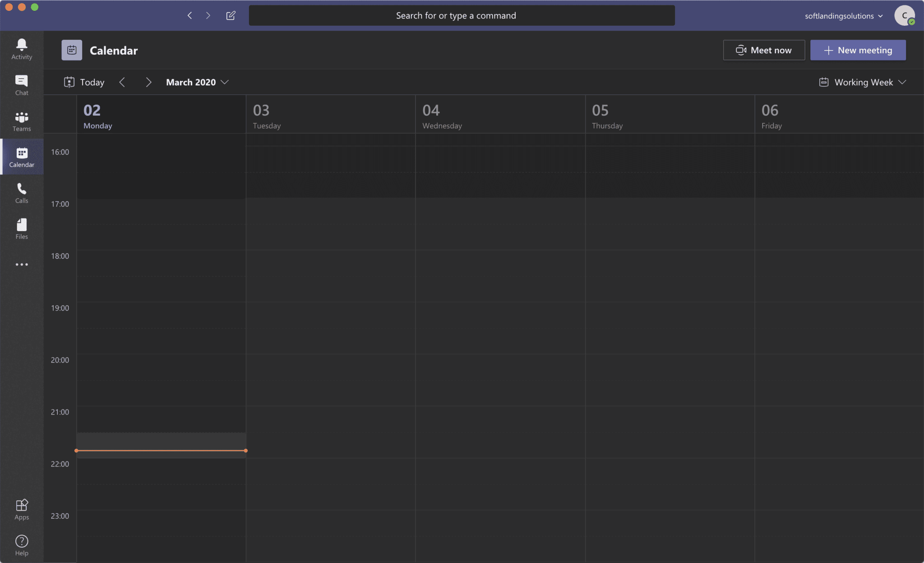Open the Working Week view dropdown
This screenshot has width=924, height=563.
pyautogui.click(x=862, y=82)
